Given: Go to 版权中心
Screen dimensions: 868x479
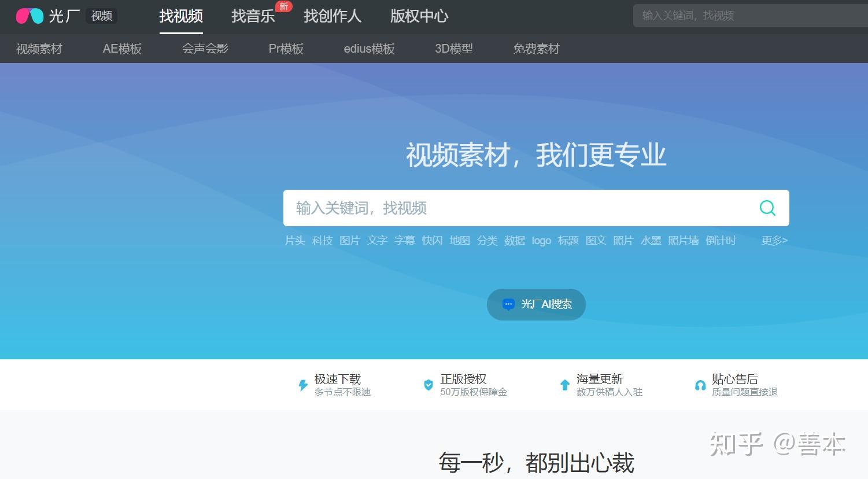Looking at the screenshot, I should (419, 16).
